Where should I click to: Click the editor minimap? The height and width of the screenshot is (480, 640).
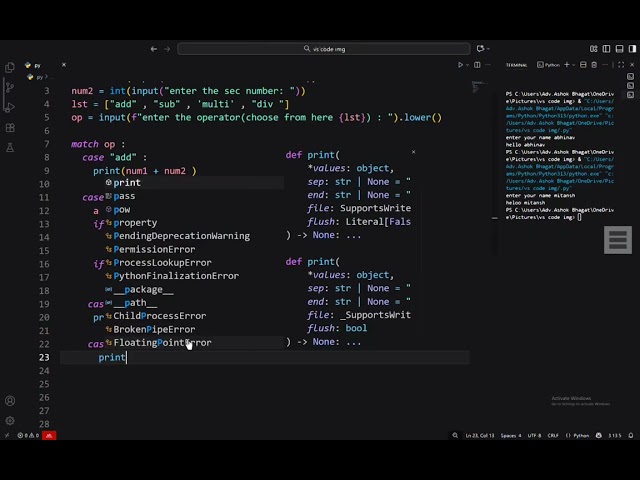click(479, 87)
